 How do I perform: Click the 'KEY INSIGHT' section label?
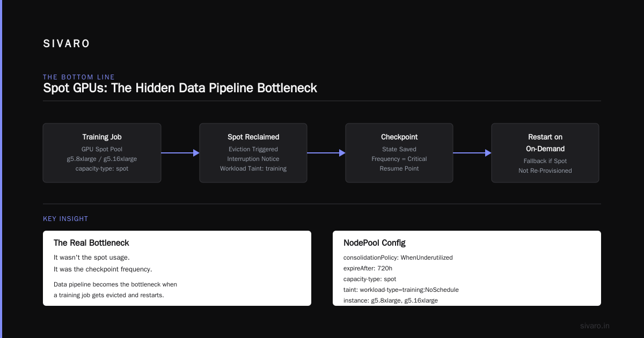[x=65, y=219]
